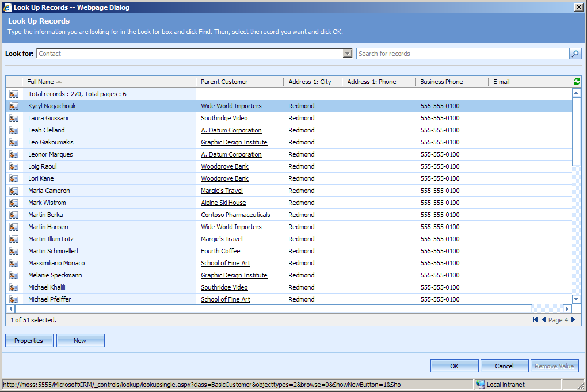Click contact icon for Leah Clelland

click(14, 130)
